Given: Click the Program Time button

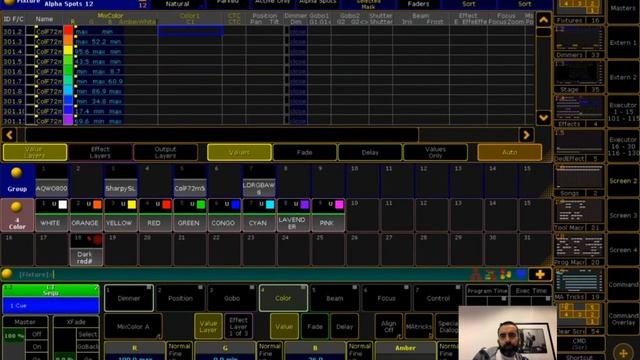Looking at the screenshot, I should tap(487, 291).
